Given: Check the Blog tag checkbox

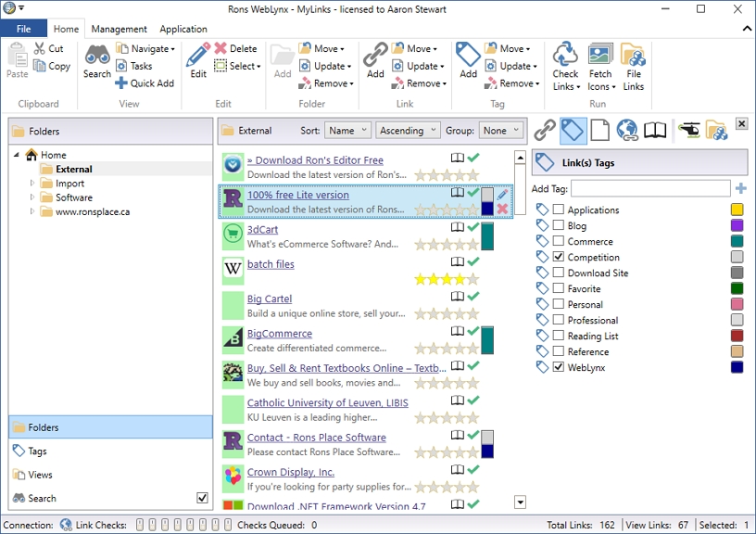Looking at the screenshot, I should (x=559, y=225).
